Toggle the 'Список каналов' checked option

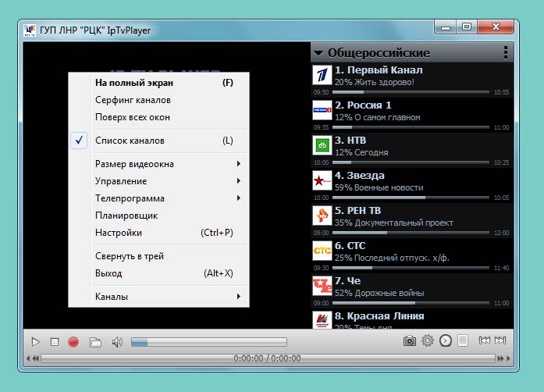click(130, 141)
